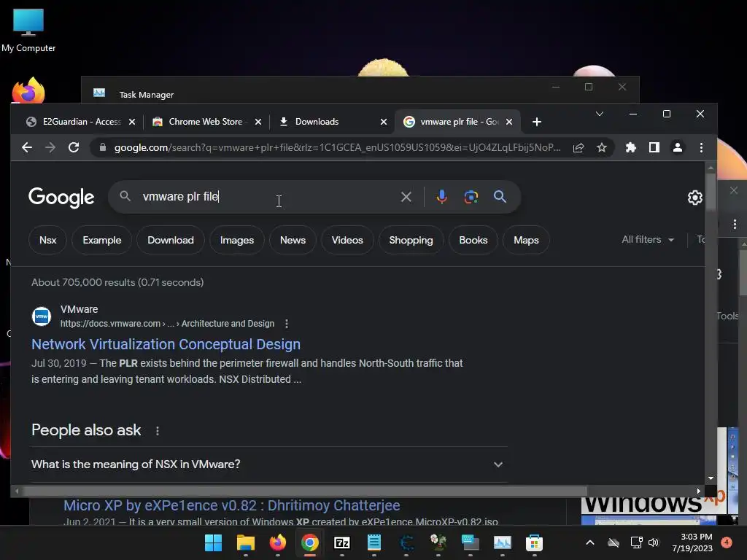Open the All filters dropdown

pyautogui.click(x=648, y=239)
